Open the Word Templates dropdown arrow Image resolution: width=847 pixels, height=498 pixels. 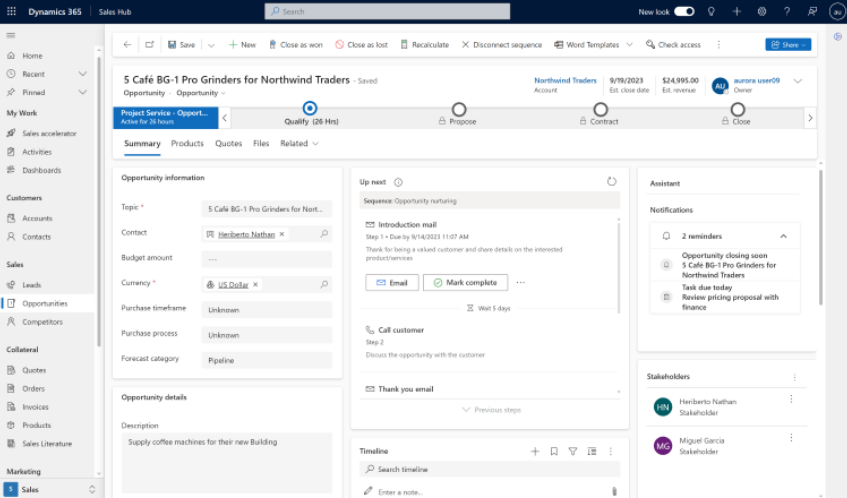coord(629,45)
